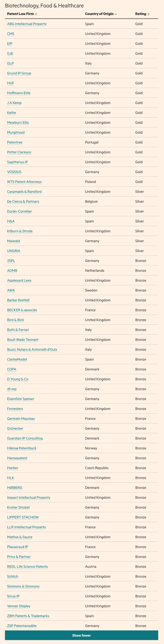Open ABG Intellectual Property link
Viewport: 164px width, 644px height.
pos(27,24)
